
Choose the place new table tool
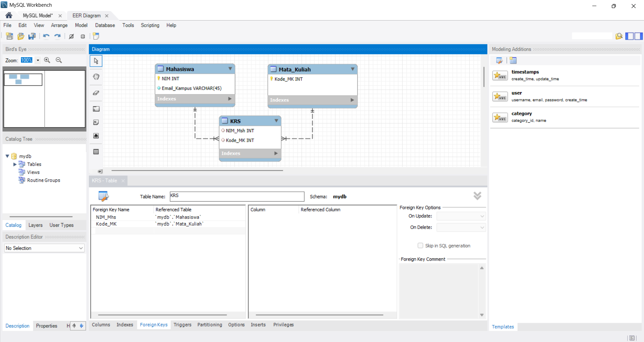click(x=96, y=152)
